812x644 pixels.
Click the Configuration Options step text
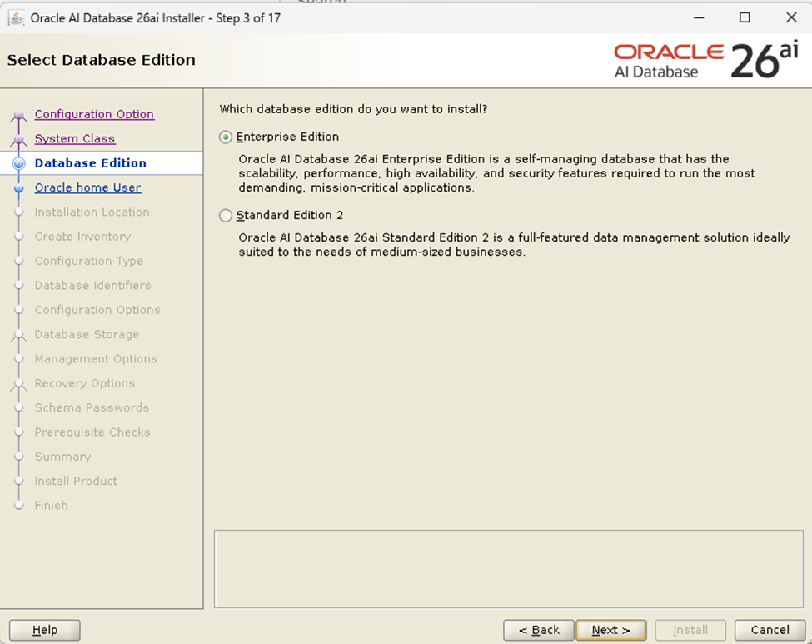[97, 310]
